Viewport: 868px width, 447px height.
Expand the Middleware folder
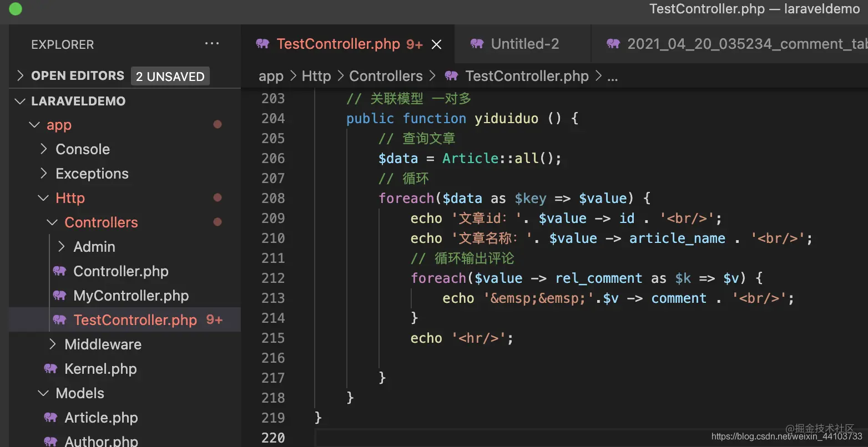tap(53, 344)
